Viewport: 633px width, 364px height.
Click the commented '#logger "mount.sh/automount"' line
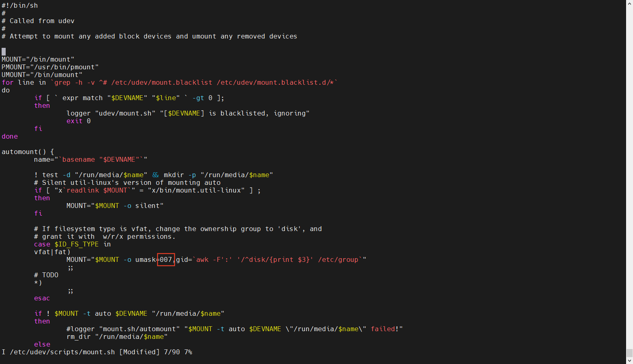tap(235, 329)
